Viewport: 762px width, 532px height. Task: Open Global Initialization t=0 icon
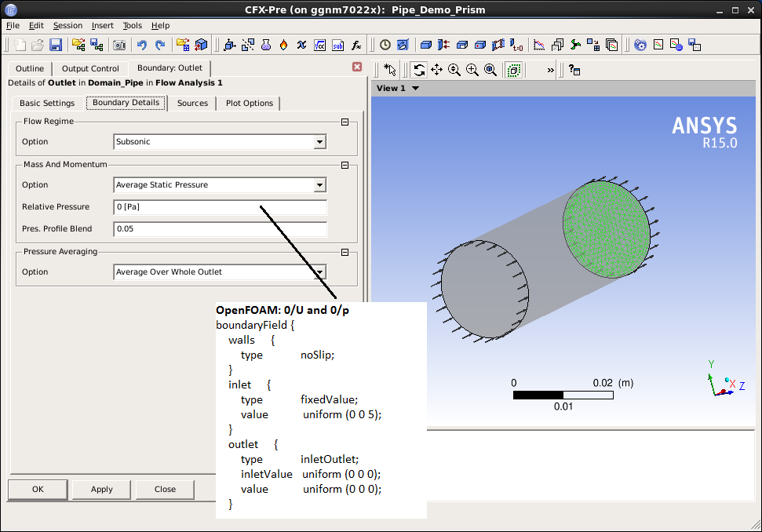tap(516, 46)
